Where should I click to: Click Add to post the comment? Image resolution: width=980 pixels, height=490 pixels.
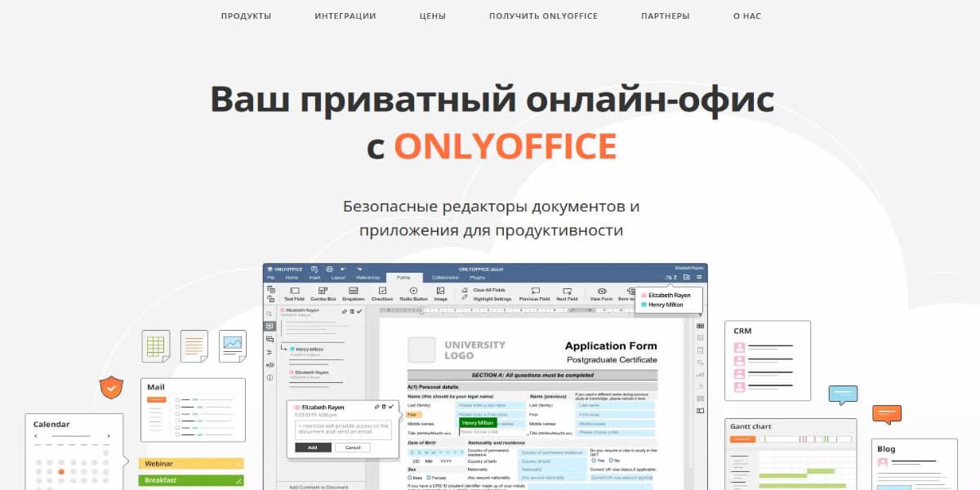pos(313,447)
